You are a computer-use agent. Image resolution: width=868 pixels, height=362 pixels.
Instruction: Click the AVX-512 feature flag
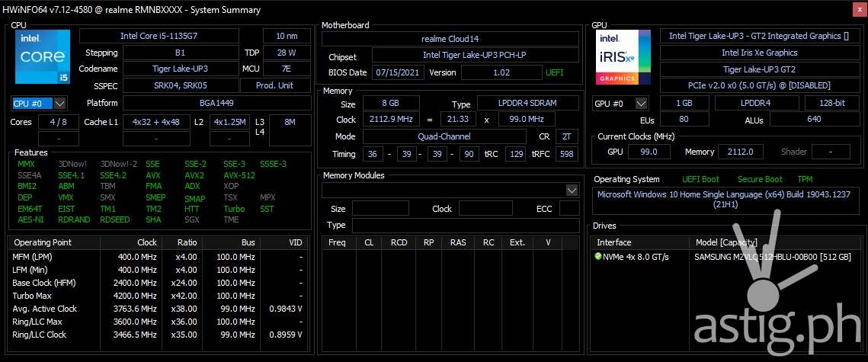pos(239,175)
